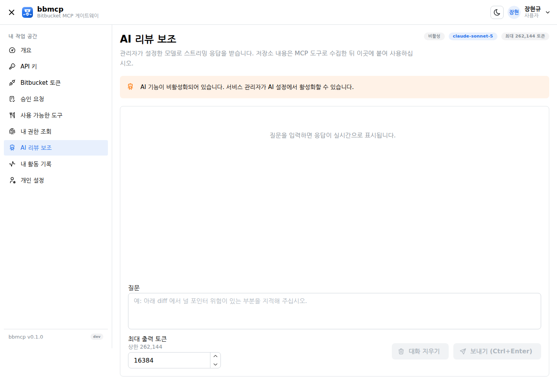Click the activity pulse icon for 내 활동 기록
This screenshot has height=392, width=557.
point(12,164)
